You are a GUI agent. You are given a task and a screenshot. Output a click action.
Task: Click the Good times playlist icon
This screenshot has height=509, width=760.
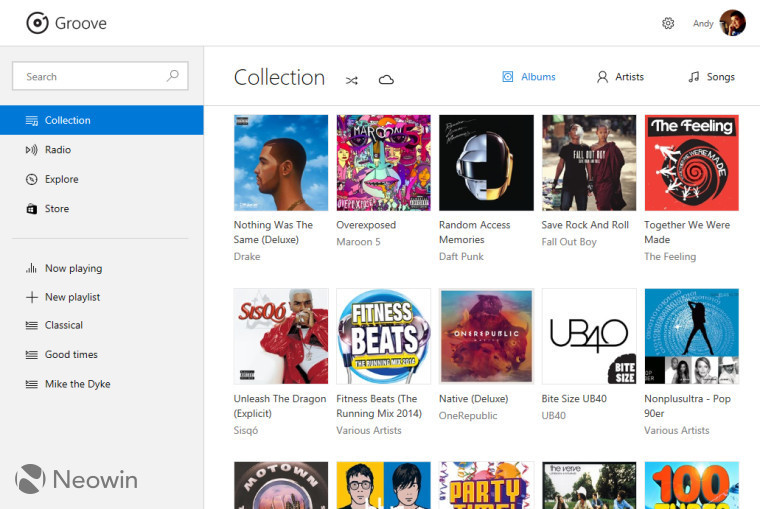pyautogui.click(x=32, y=355)
